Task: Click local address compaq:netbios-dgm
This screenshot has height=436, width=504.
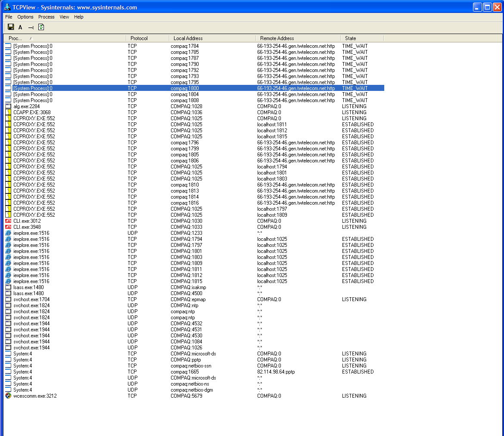Action: pos(192,390)
